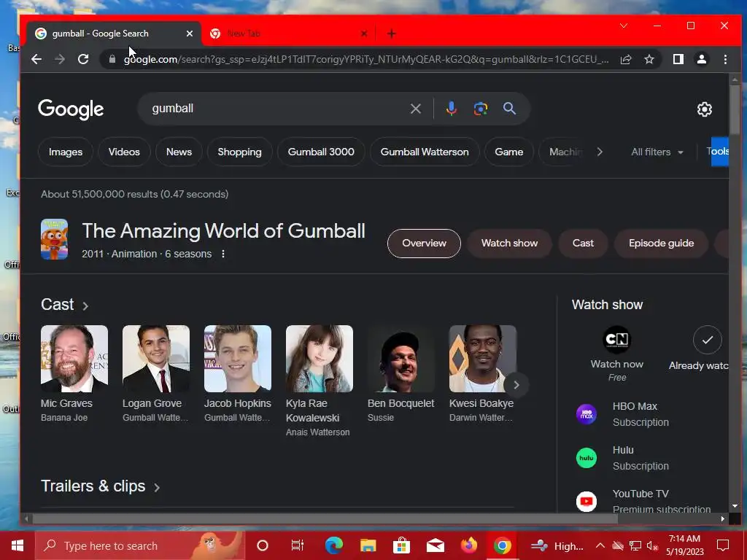Screen dimensions: 747x560
Task: Open a new tab with the plus button
Action: pyautogui.click(x=391, y=34)
